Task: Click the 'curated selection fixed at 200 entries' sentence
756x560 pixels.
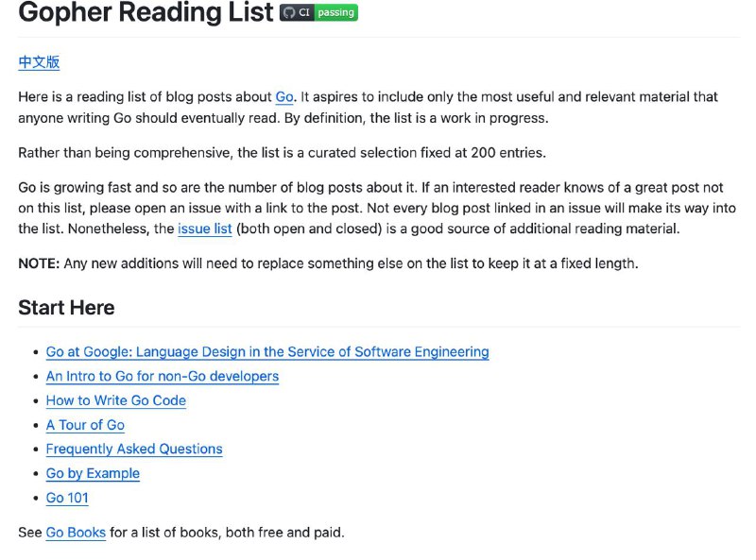Action: coord(282,153)
